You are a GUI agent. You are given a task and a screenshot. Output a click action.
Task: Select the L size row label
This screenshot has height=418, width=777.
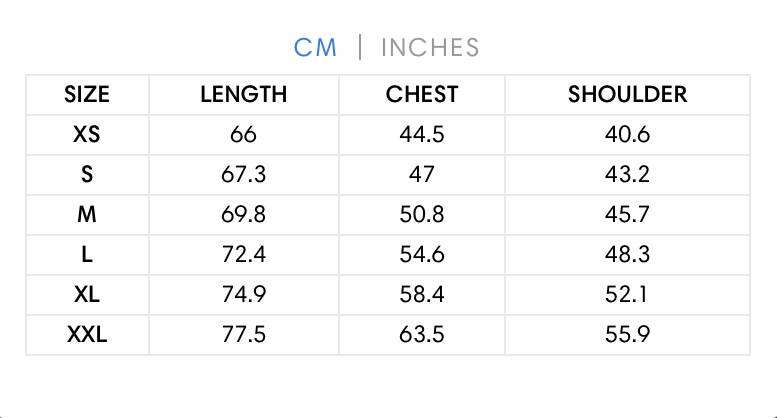87,255
